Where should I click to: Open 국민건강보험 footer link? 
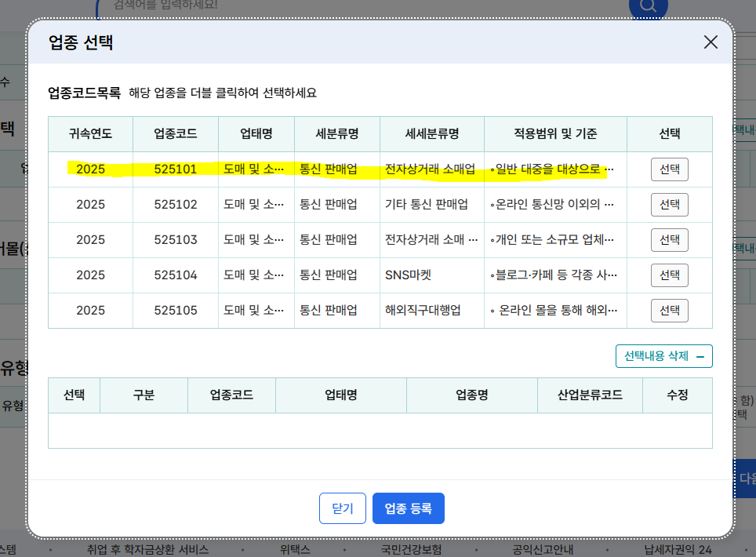[x=411, y=550]
